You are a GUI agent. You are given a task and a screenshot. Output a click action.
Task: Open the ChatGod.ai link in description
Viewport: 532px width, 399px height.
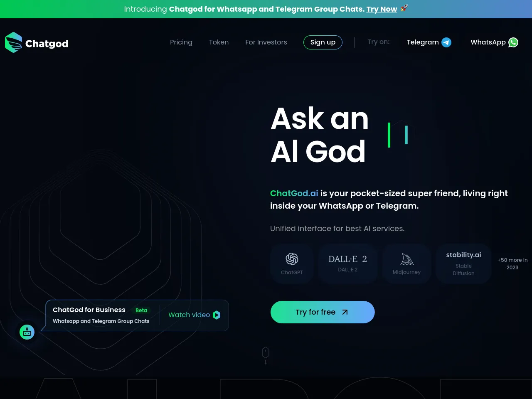coord(294,193)
